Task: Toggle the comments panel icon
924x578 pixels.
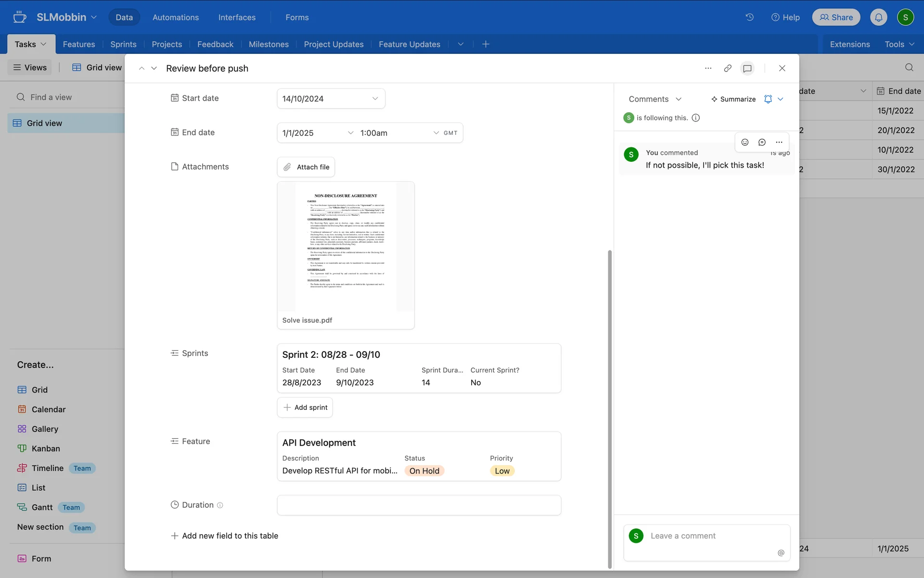Action: click(x=747, y=68)
